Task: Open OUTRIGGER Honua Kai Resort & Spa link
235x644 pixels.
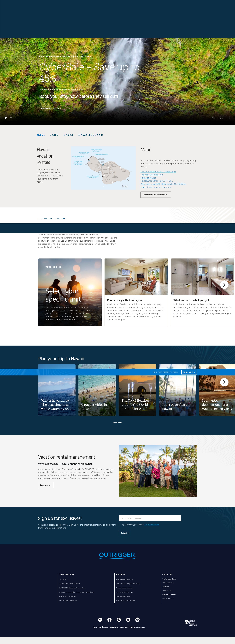Action: pos(158,172)
